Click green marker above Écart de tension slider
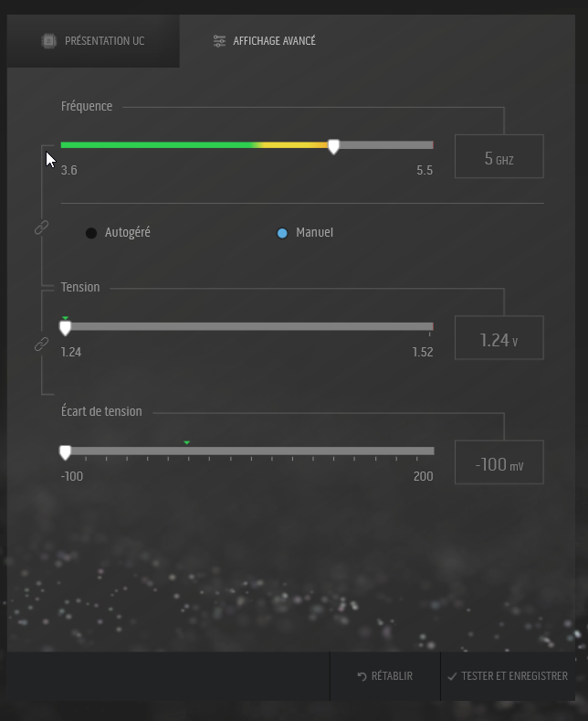The width and height of the screenshot is (588, 721). 186,442
